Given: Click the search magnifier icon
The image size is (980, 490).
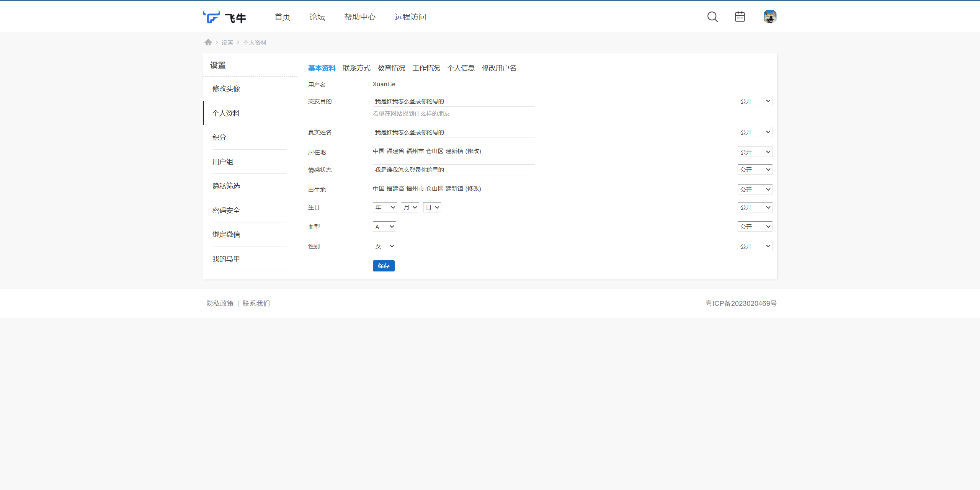Looking at the screenshot, I should click(712, 17).
